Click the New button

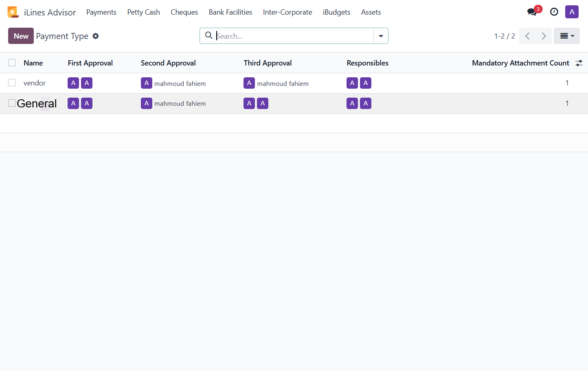pyautogui.click(x=21, y=36)
